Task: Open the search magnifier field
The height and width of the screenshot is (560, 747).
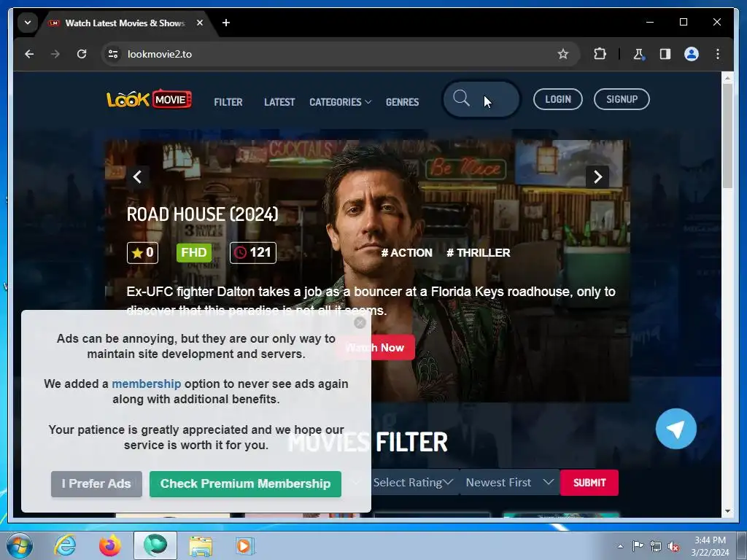Action: [x=481, y=99]
